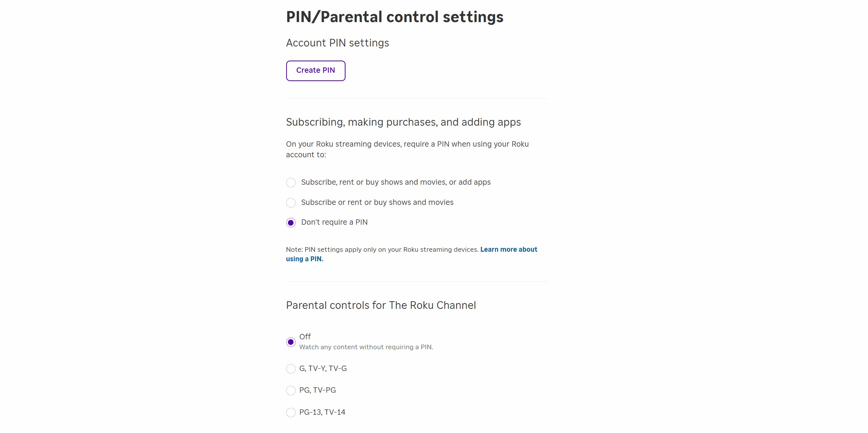
Task: Select the "G, TV-Y, TV-G" rating level
Action: coord(291,369)
